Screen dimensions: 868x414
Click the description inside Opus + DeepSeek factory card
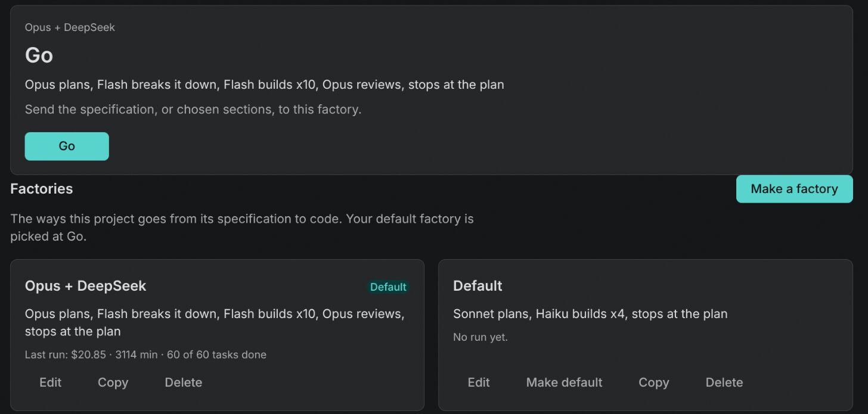pyautogui.click(x=215, y=322)
